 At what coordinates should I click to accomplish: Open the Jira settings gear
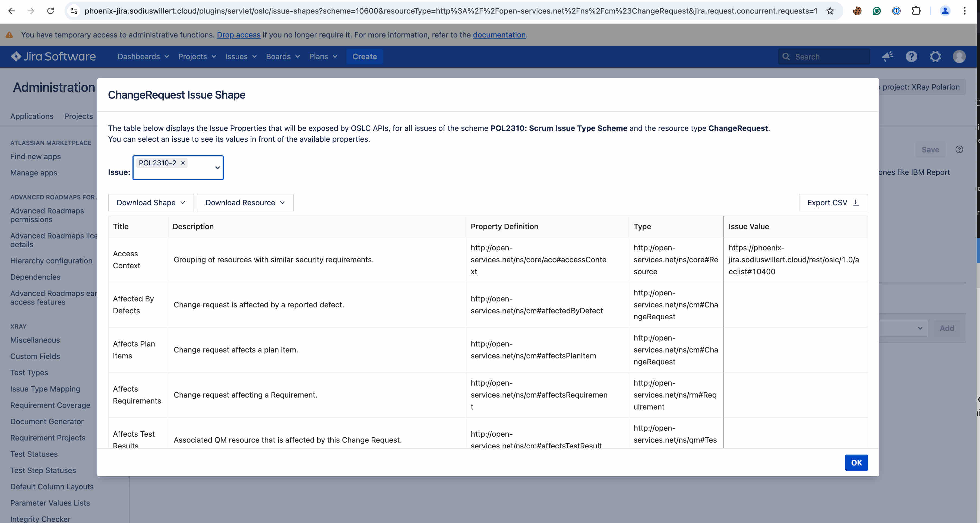[935, 57]
